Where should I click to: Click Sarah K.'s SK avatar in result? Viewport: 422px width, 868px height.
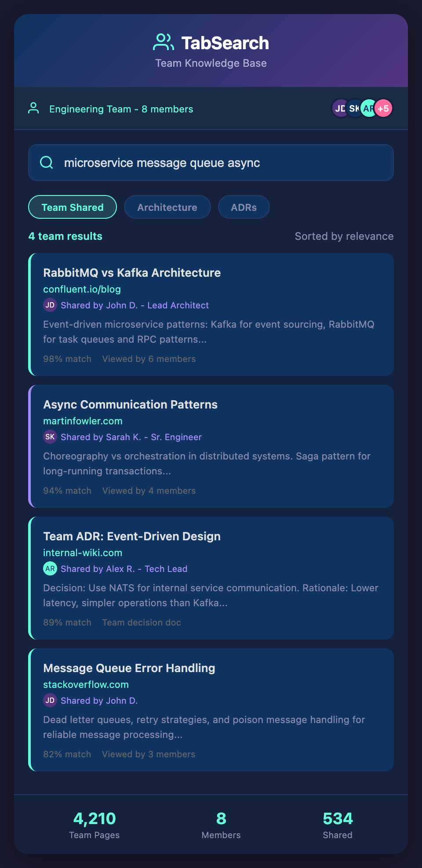pos(50,437)
